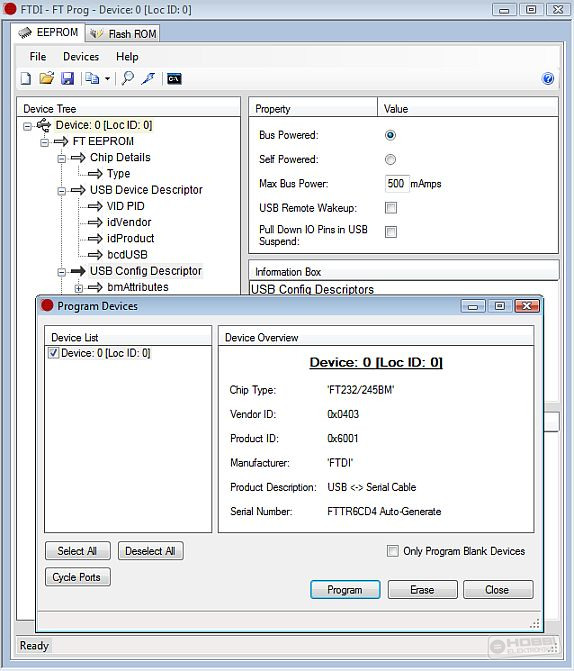
Task: Click the serial number FTTR6CD4 text
Action: point(352,511)
